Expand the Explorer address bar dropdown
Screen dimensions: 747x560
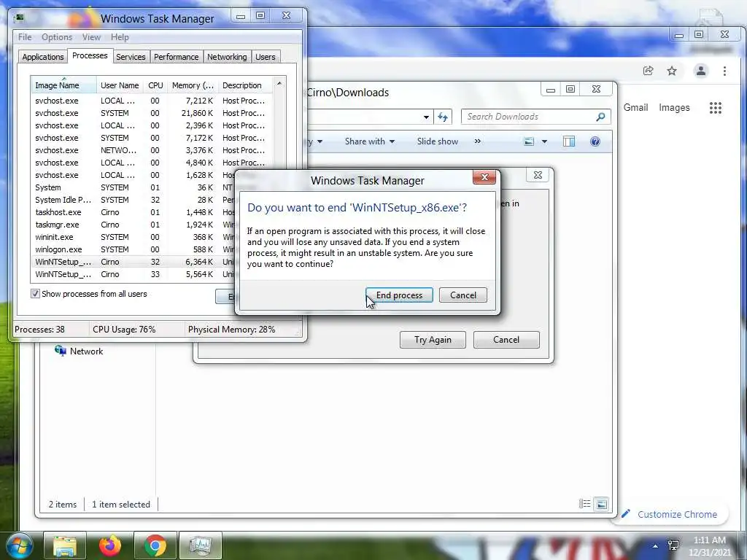tap(426, 117)
